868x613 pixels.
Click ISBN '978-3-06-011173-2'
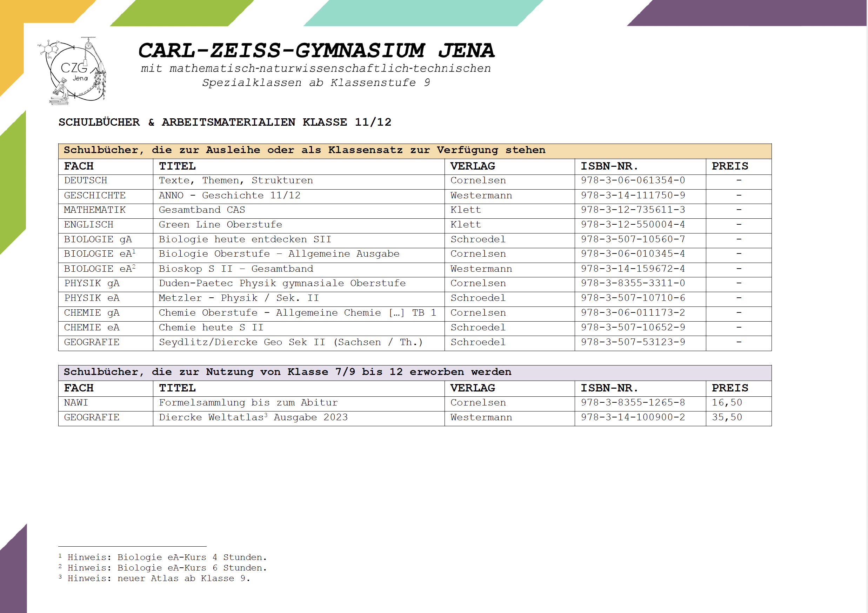633,313
